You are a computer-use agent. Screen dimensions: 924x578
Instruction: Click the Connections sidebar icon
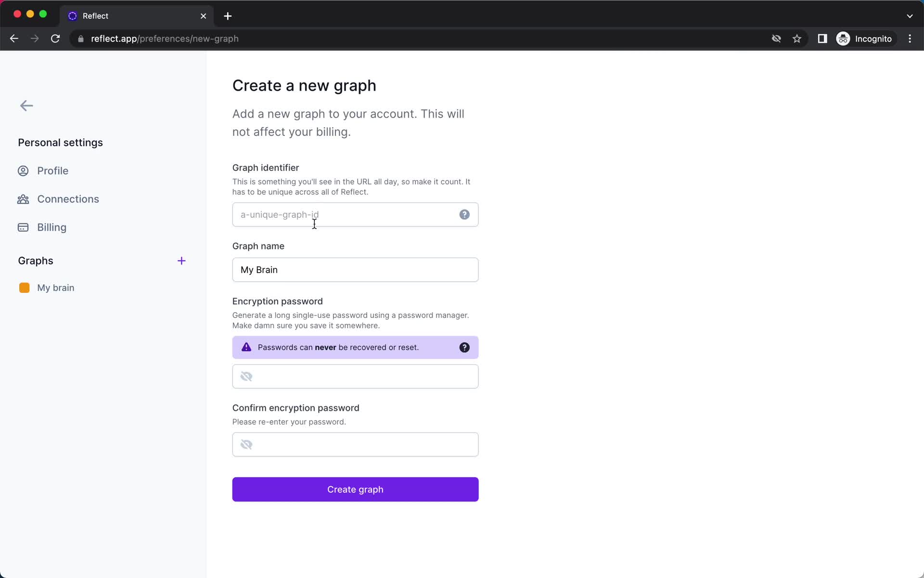tap(24, 198)
